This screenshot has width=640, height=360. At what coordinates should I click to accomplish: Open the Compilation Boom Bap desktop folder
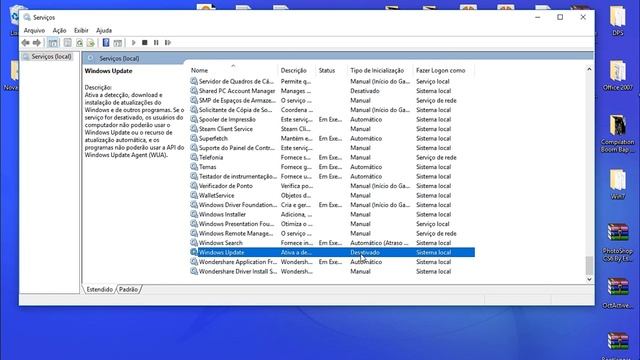[618, 133]
